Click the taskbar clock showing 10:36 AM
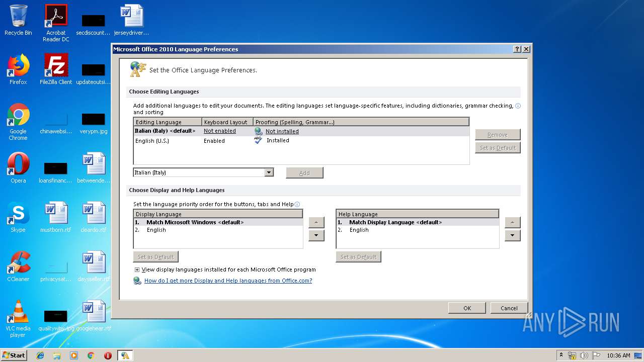 click(x=618, y=355)
